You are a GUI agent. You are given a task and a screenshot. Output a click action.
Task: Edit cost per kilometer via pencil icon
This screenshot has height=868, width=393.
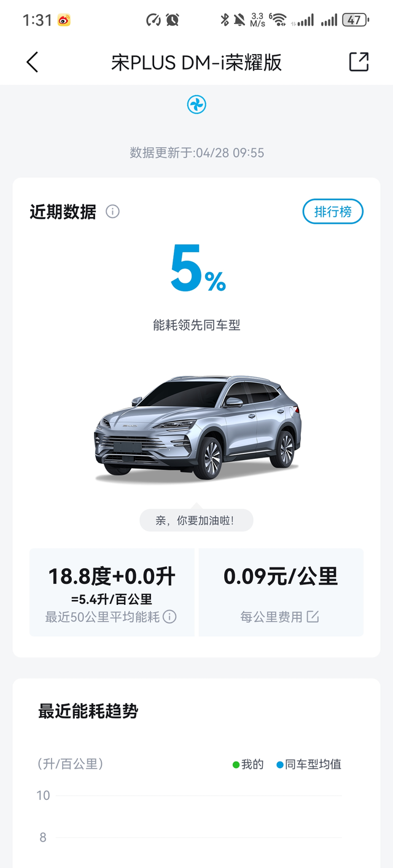[x=313, y=617]
